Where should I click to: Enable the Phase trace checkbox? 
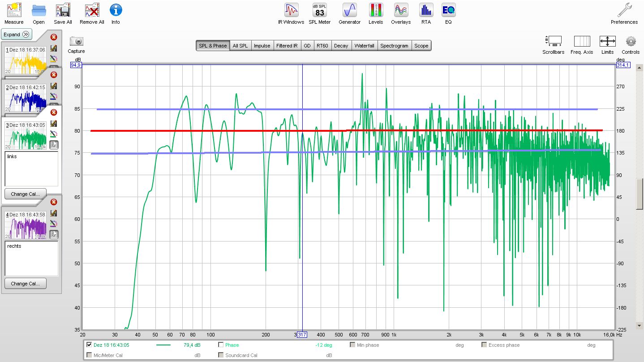221,345
